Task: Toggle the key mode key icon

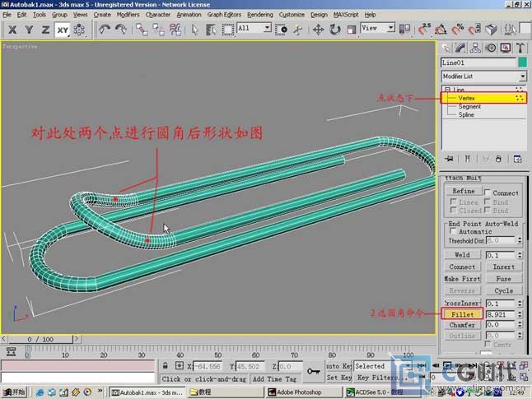Action: pos(313,371)
